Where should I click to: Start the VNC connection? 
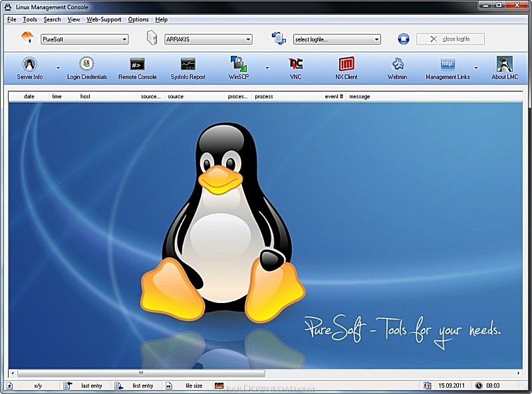click(x=295, y=68)
